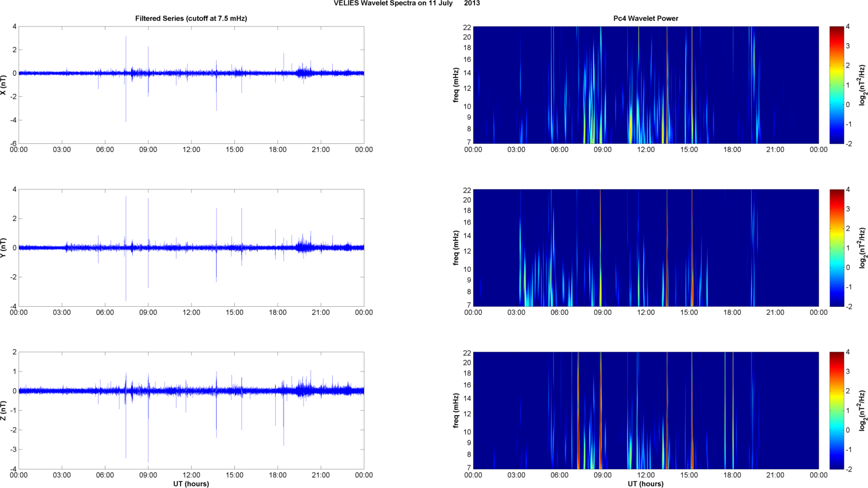This screenshot has height=488, width=868.
Task: Select the 'Pc4 Wavelet Power' heading
Action: [645, 18]
